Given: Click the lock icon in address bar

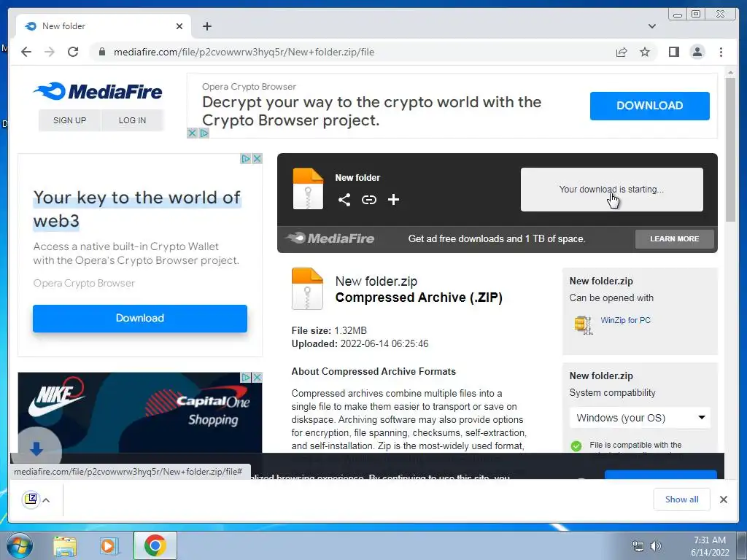Looking at the screenshot, I should 101,52.
